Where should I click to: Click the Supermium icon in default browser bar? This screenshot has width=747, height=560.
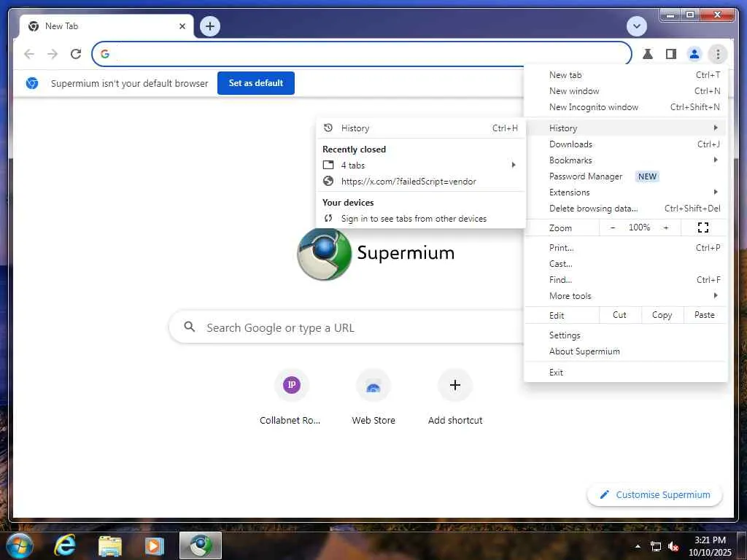(x=32, y=83)
